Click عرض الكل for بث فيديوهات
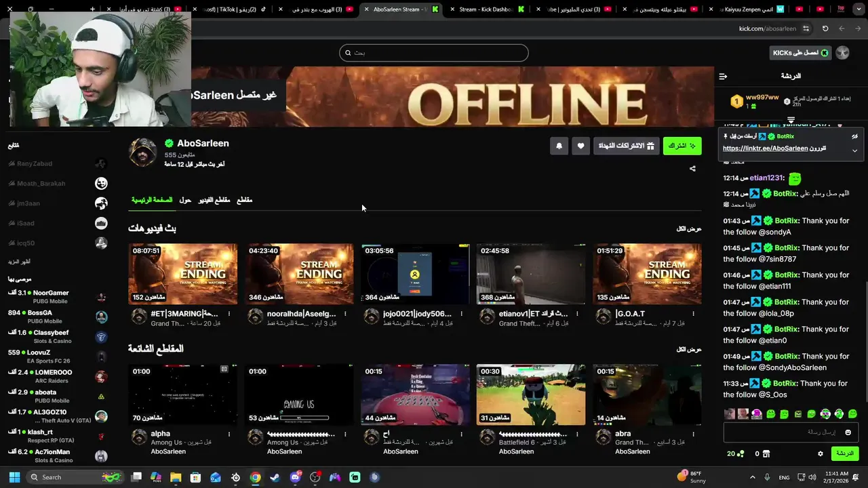Viewport: 868px width, 488px height. 689,228
